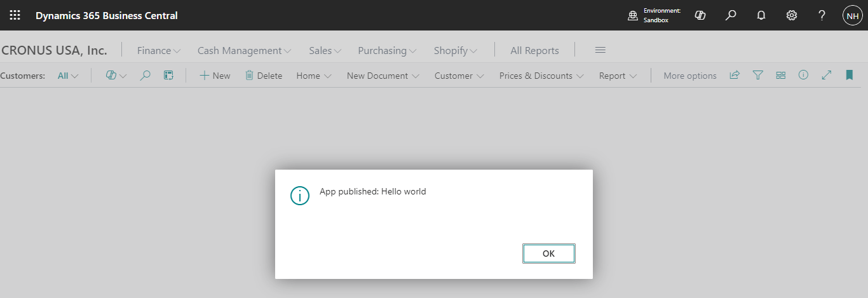The image size is (868, 298).
Task: Open the Settings gear
Action: coord(792,15)
